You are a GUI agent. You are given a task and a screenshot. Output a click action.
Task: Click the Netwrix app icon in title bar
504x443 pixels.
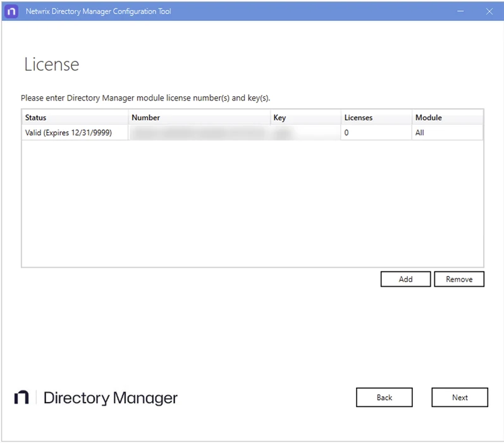(11, 11)
